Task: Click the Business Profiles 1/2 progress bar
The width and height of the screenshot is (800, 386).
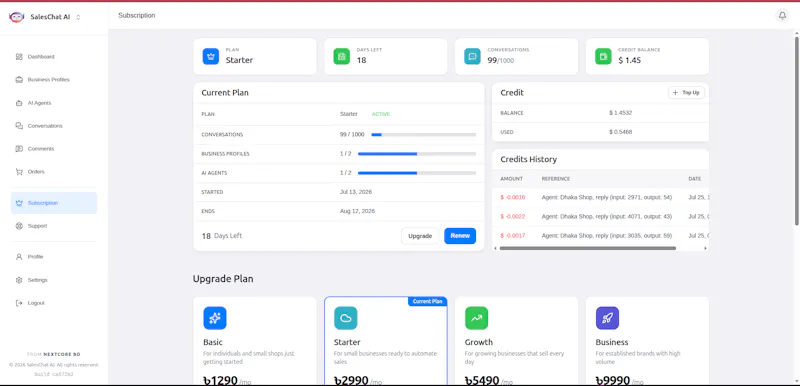Action: 417,153
